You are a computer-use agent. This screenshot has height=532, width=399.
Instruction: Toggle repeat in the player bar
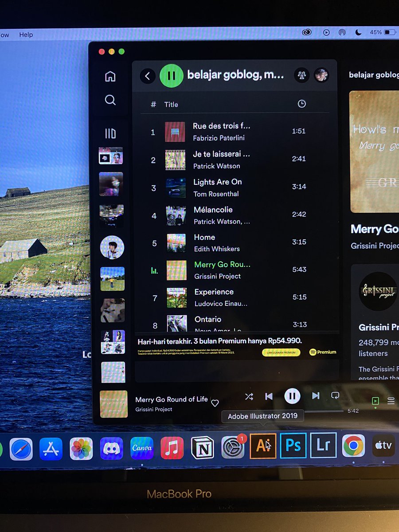335,395
